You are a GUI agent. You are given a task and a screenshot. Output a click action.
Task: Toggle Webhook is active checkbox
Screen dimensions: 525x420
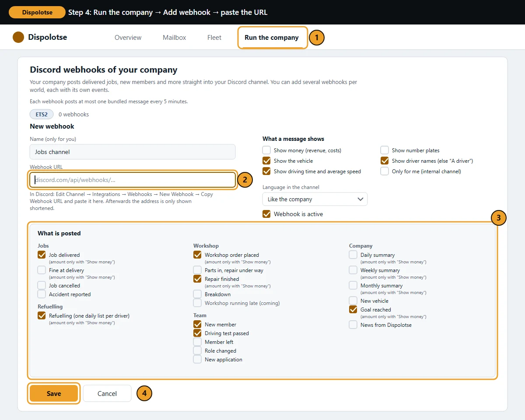(266, 214)
